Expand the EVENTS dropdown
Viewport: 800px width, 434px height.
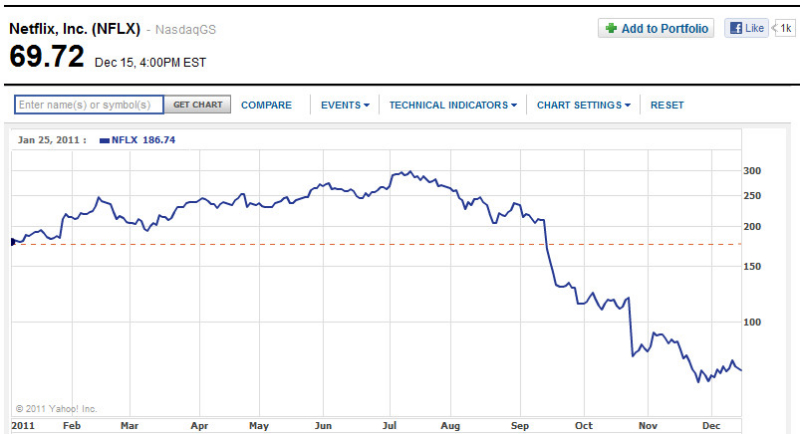point(345,105)
